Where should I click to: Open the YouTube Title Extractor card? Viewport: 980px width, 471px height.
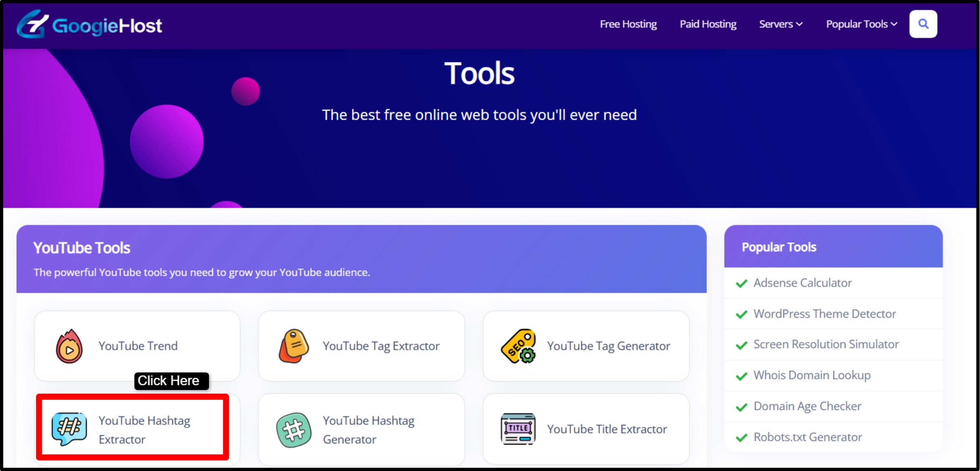click(607, 429)
